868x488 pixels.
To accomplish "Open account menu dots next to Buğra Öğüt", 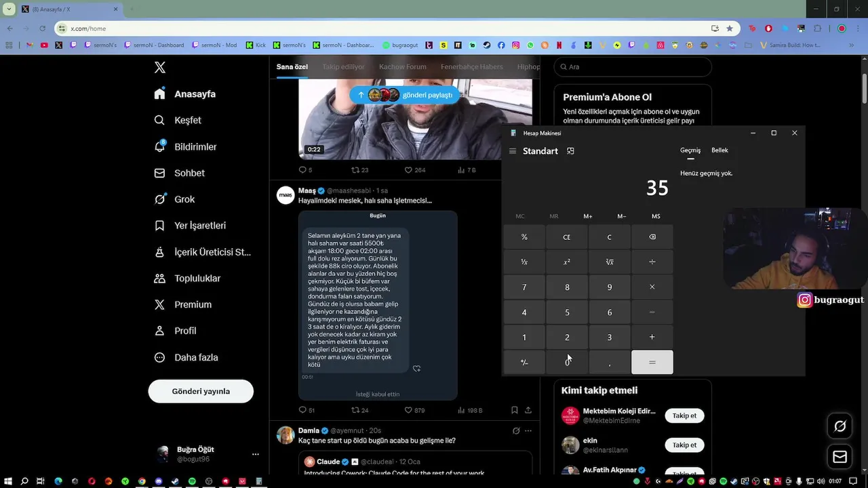I will pos(256,454).
